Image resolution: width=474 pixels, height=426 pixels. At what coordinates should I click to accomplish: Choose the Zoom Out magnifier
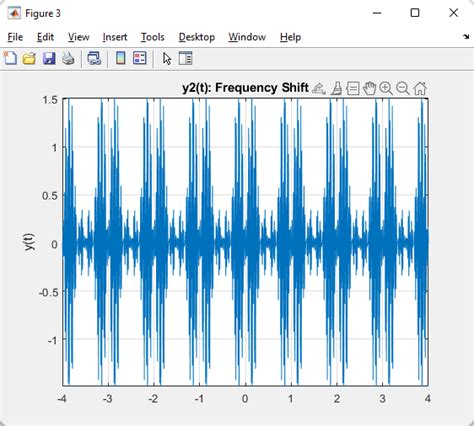tap(403, 88)
